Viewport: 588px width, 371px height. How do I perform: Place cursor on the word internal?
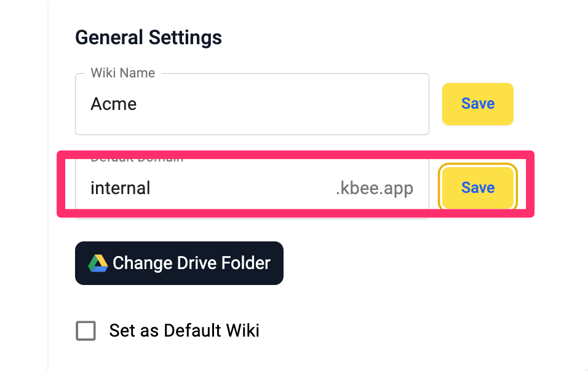pos(121,187)
